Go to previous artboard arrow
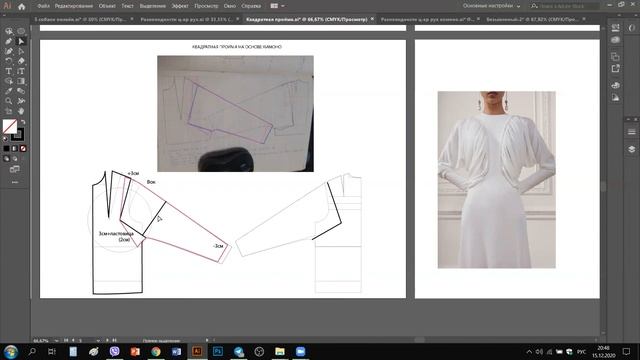The image size is (640, 360). coord(73,340)
